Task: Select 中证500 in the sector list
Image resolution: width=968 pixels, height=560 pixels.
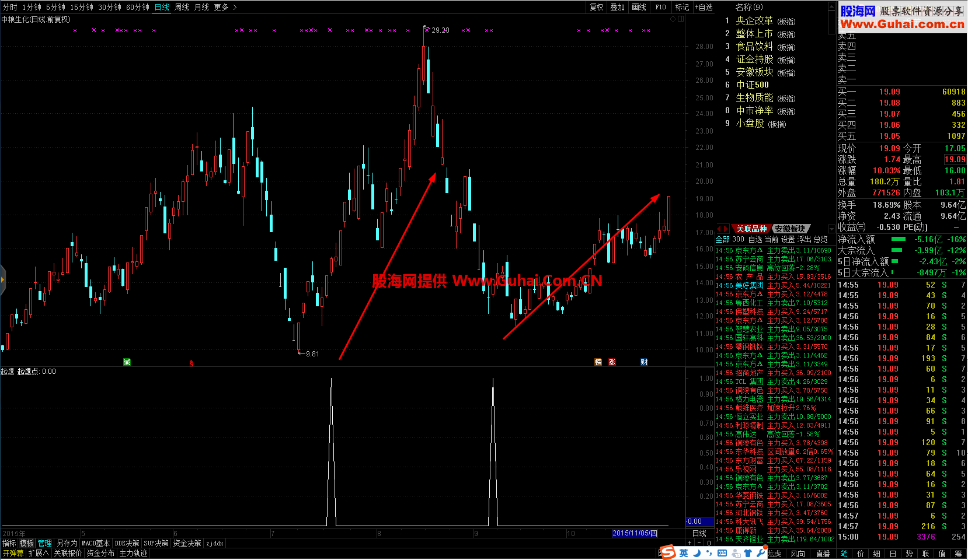Action: tap(753, 85)
